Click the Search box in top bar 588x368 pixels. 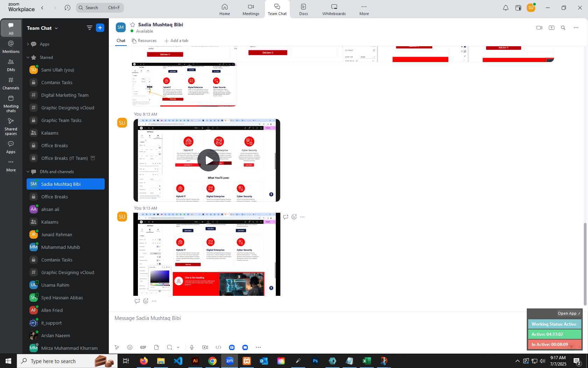[x=100, y=8]
